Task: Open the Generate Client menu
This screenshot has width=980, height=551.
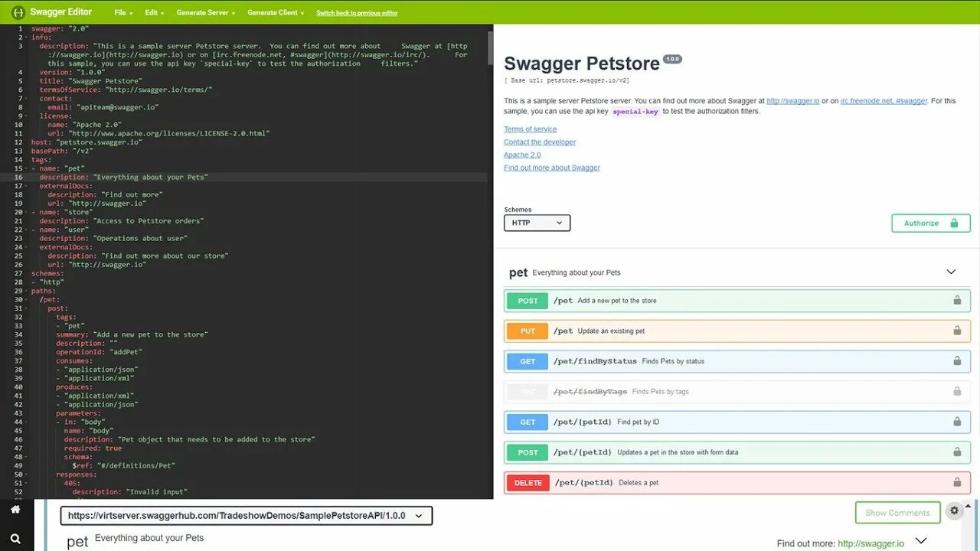Action: (x=276, y=13)
